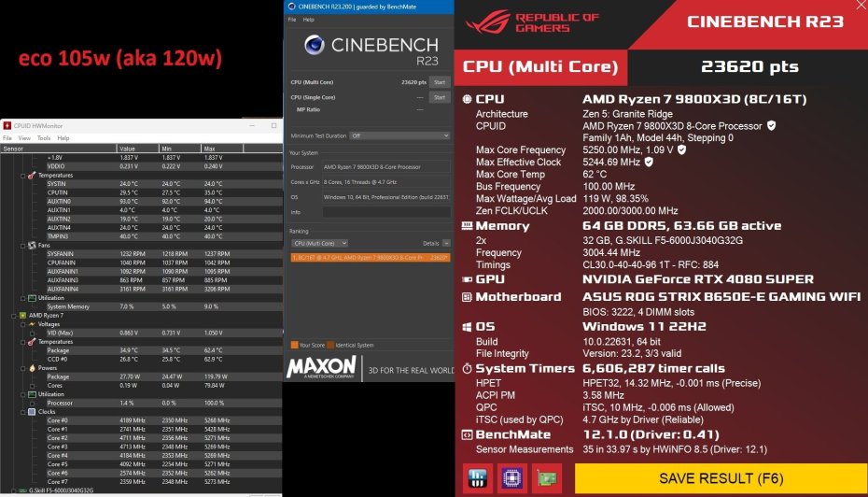Open the Ranking CPU (Multi Core) dropdown
Image resolution: width=868 pixels, height=497 pixels.
[x=319, y=243]
